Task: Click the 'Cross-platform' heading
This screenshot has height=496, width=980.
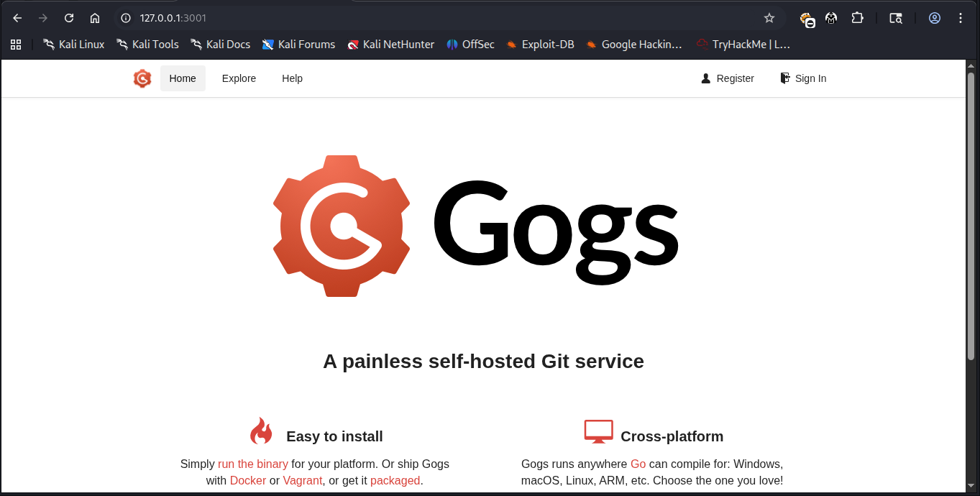Action: [672, 436]
